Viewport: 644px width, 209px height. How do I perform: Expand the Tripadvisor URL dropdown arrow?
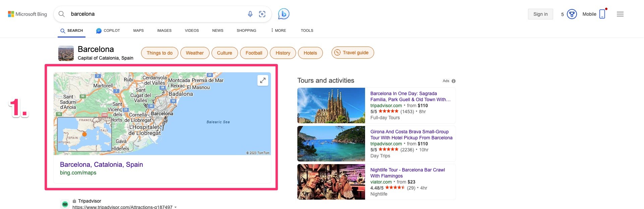(x=176, y=207)
